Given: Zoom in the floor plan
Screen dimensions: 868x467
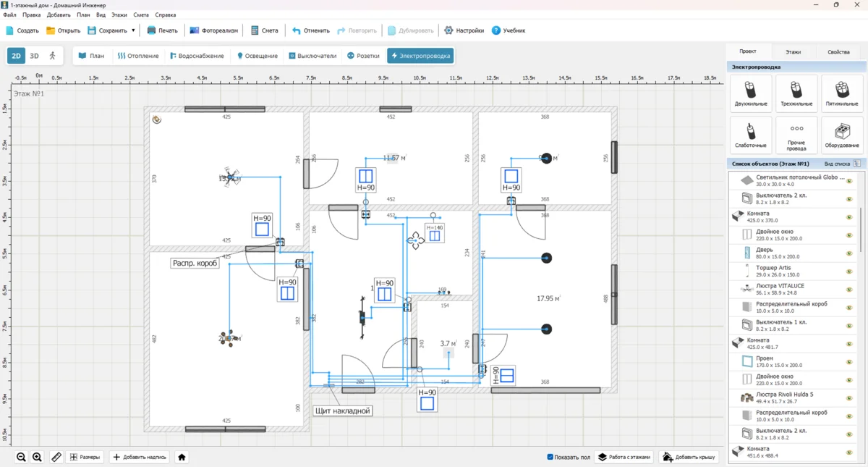Looking at the screenshot, I should [37, 457].
